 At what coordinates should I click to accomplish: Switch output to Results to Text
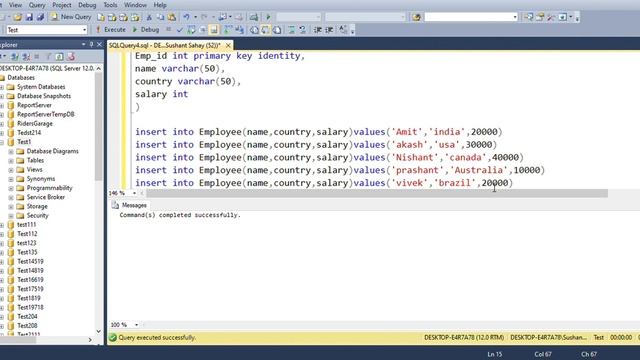click(254, 30)
